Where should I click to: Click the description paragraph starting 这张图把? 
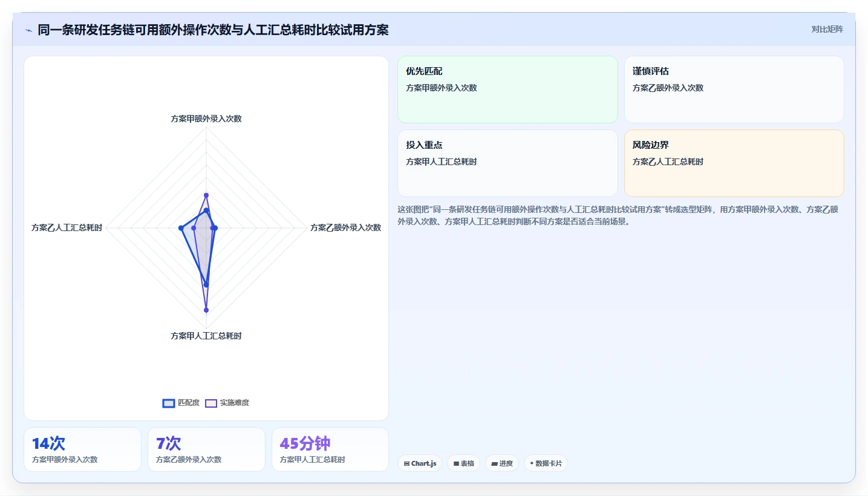(618, 215)
